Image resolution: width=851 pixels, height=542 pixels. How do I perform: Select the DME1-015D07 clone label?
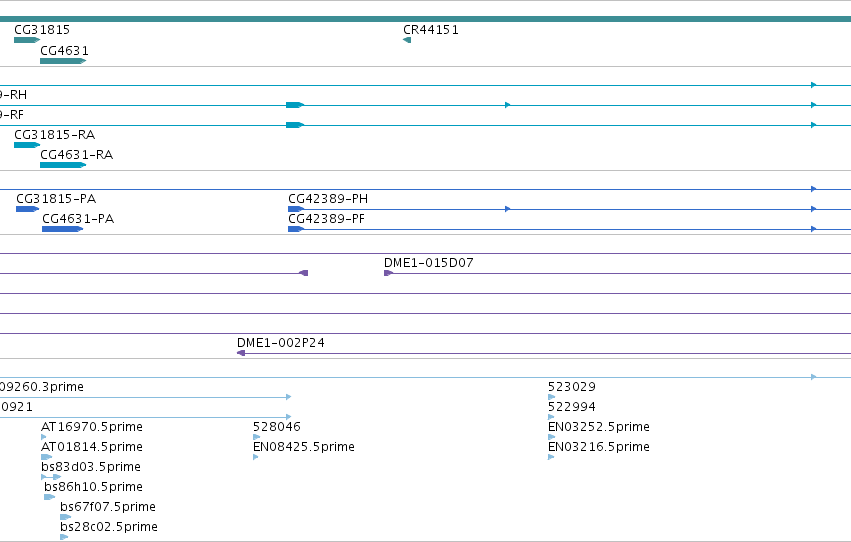429,263
